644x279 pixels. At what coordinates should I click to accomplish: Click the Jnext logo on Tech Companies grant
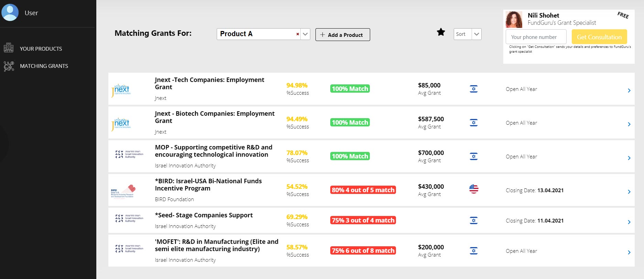click(x=121, y=90)
